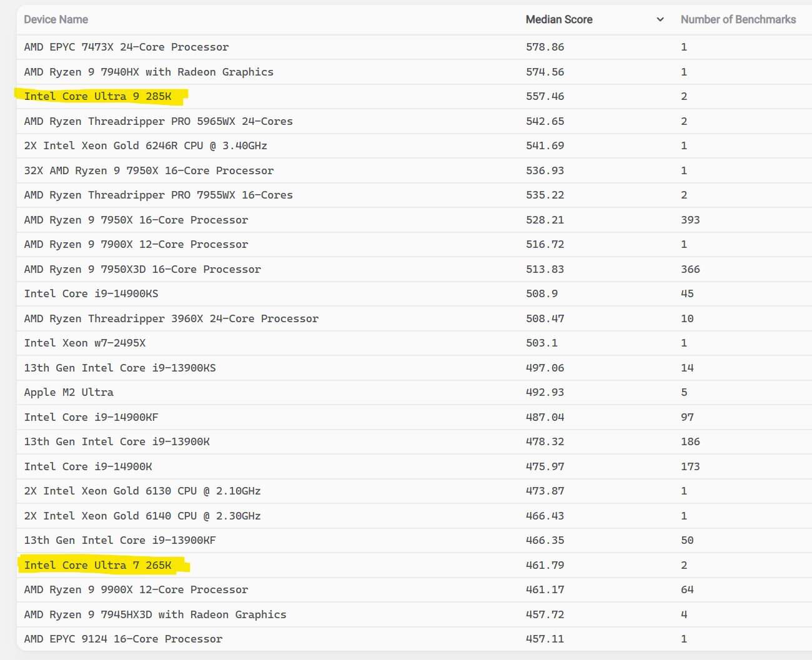Click median score 503.1
The height and width of the screenshot is (660, 812).
542,343
